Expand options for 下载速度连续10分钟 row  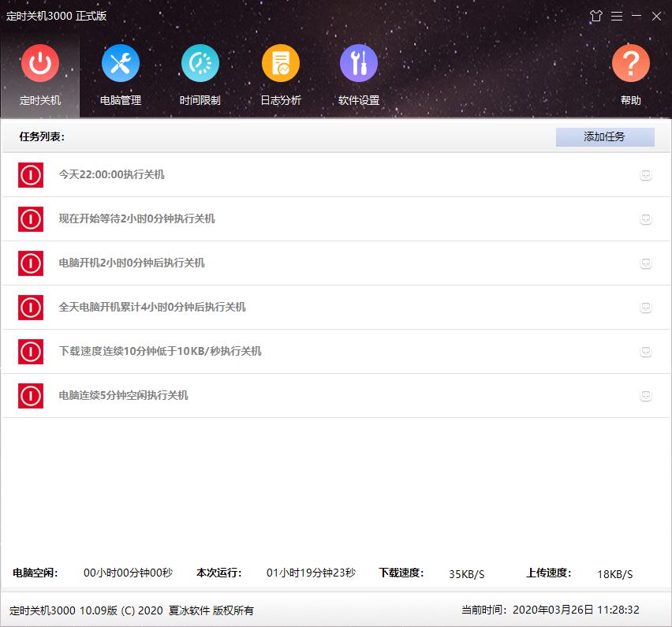point(645,352)
